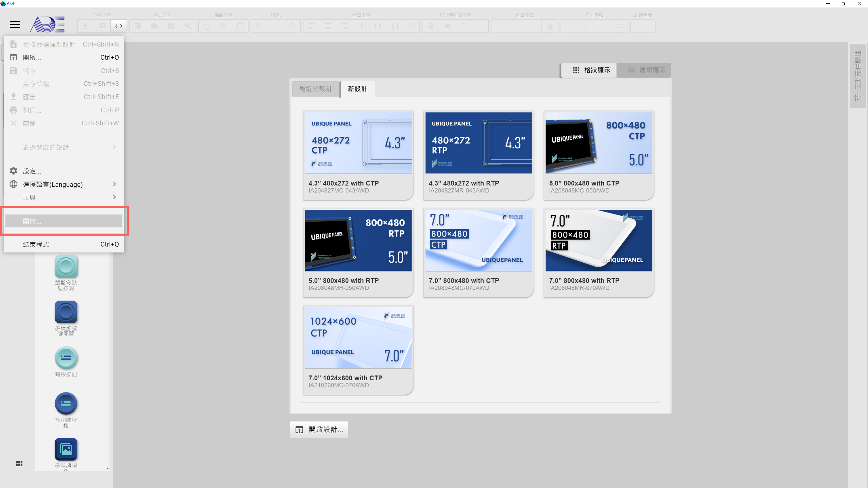Open the 圖形元件屬性 side panel

pyautogui.click(x=858, y=76)
